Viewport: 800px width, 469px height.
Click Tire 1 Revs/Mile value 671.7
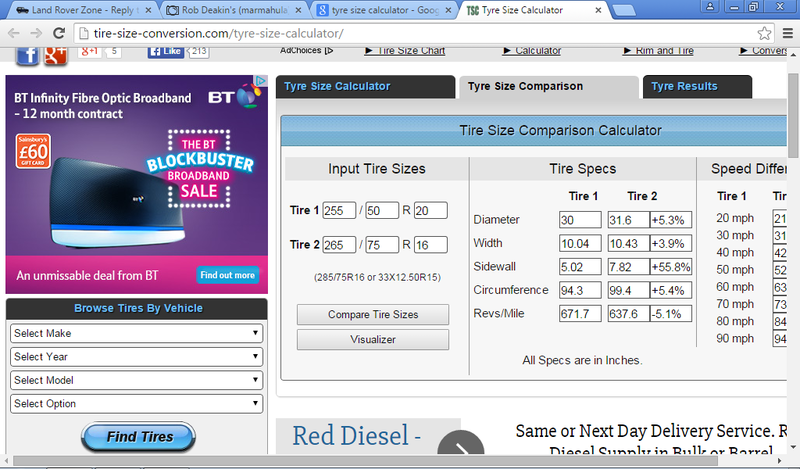pyautogui.click(x=580, y=313)
